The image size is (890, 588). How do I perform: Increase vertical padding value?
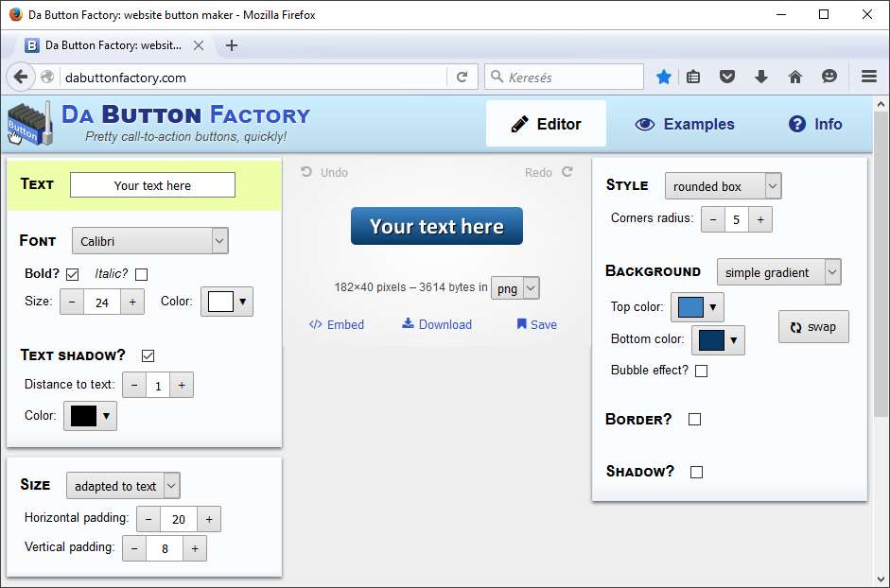click(x=195, y=549)
